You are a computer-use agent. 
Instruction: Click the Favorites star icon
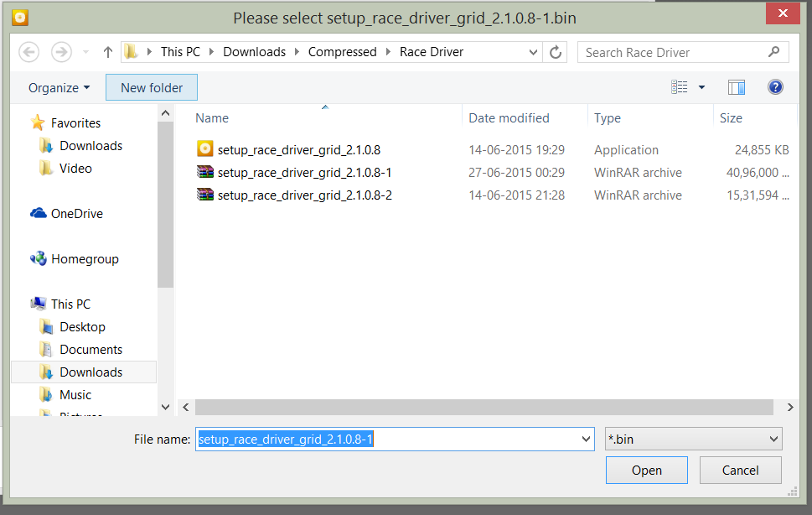37,122
